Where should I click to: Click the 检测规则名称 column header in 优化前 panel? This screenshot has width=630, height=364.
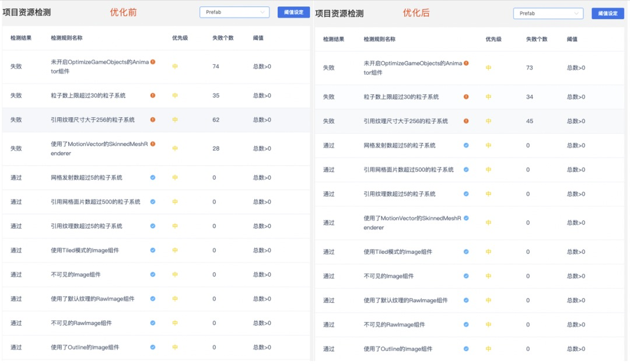[66, 38]
